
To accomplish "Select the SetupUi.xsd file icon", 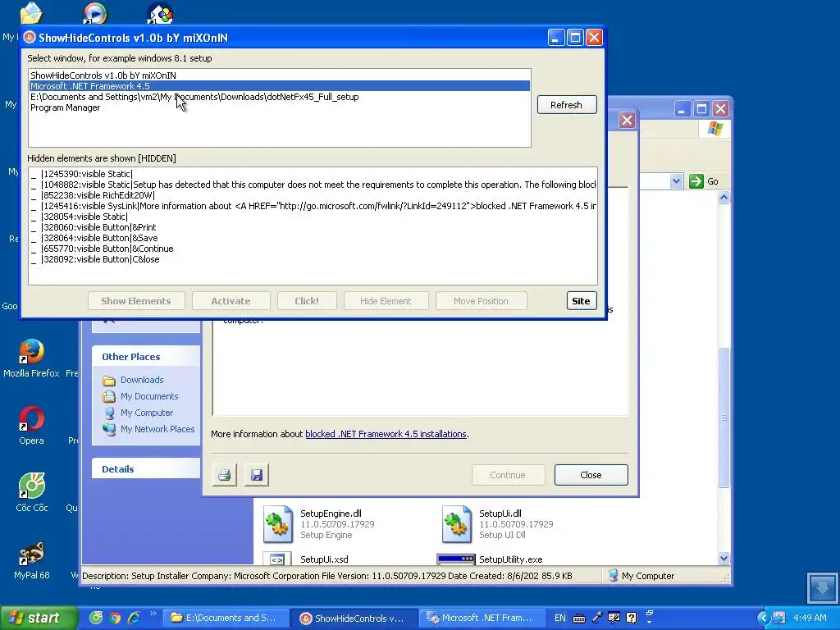I will pyautogui.click(x=277, y=558).
